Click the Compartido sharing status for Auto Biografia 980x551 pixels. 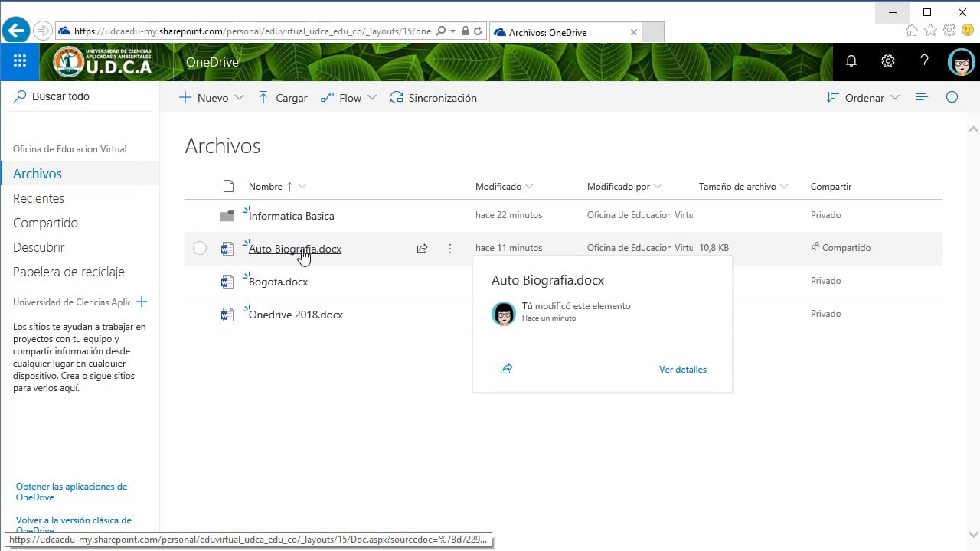tap(841, 248)
